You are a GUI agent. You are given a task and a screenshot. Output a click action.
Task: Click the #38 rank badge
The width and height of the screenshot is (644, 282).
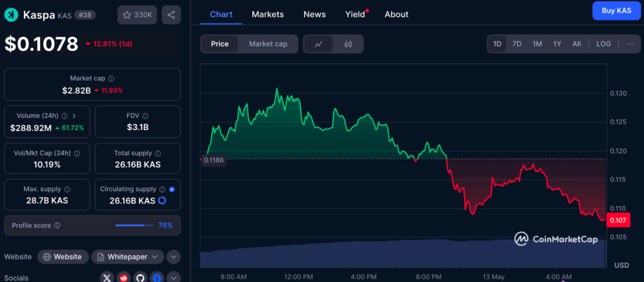86,14
